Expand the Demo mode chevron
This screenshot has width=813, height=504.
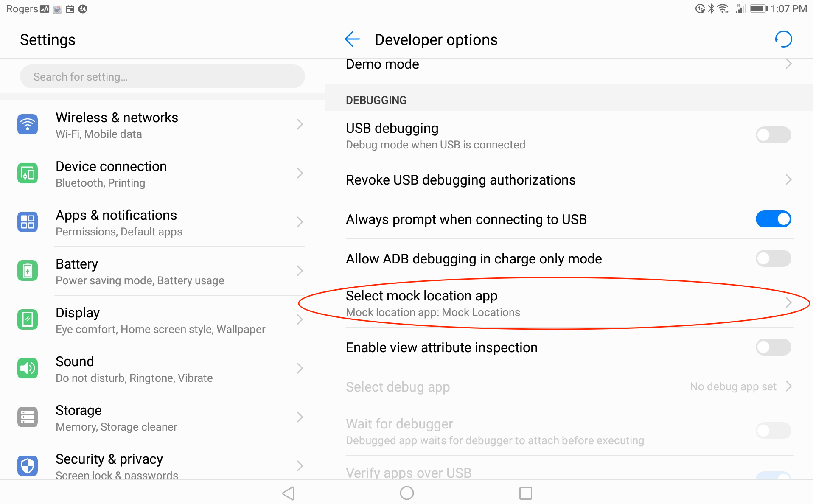pos(788,64)
